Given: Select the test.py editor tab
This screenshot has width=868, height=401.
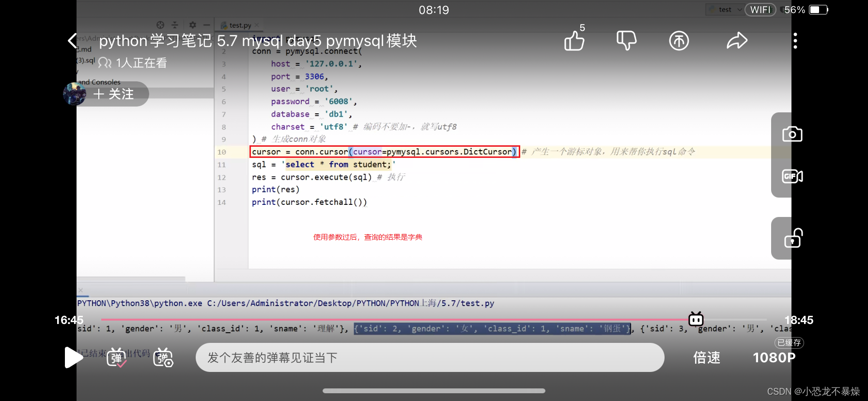Looking at the screenshot, I should [x=240, y=25].
